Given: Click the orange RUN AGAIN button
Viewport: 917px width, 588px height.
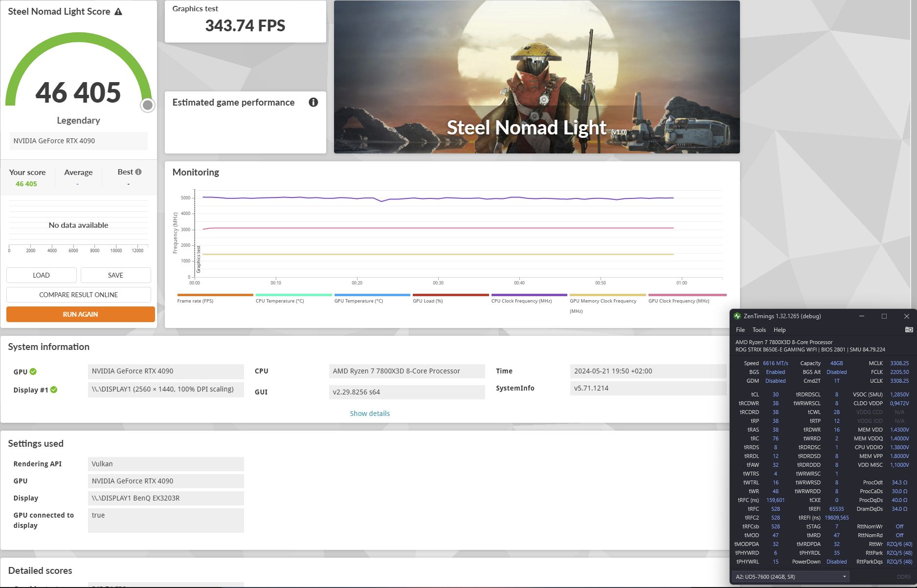Looking at the screenshot, I should point(81,314).
